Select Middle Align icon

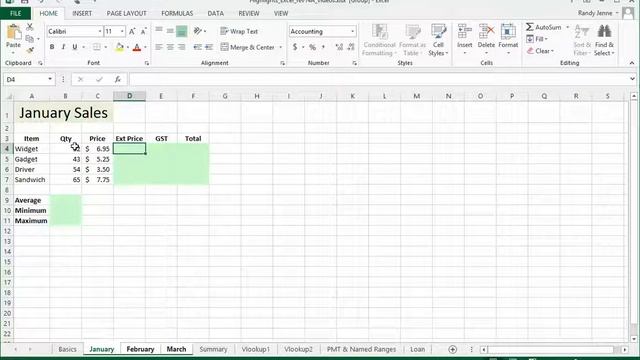(x=170, y=31)
